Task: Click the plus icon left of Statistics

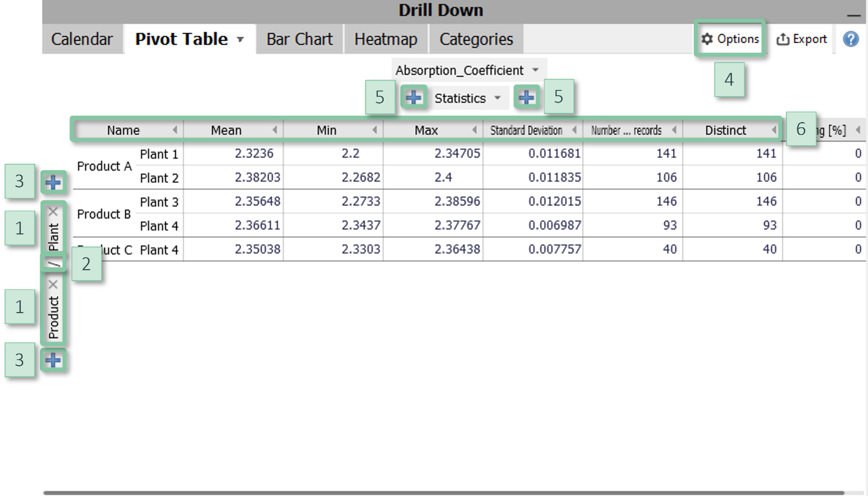Action: (x=413, y=98)
